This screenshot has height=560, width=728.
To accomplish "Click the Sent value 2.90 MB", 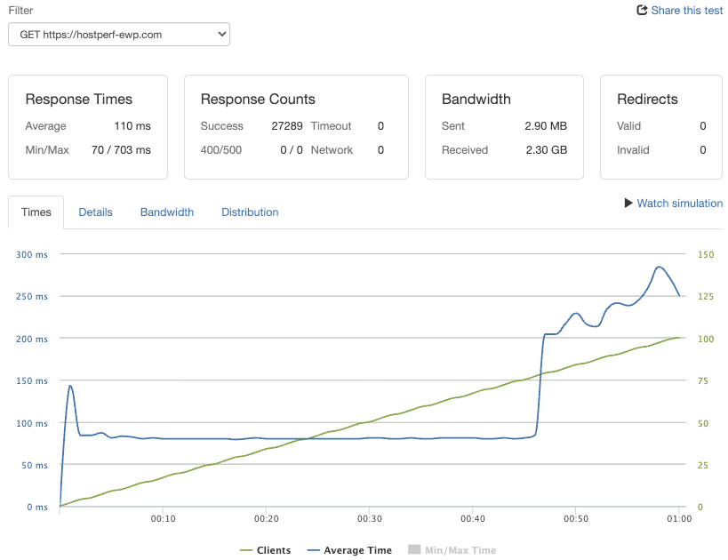I will tap(546, 126).
